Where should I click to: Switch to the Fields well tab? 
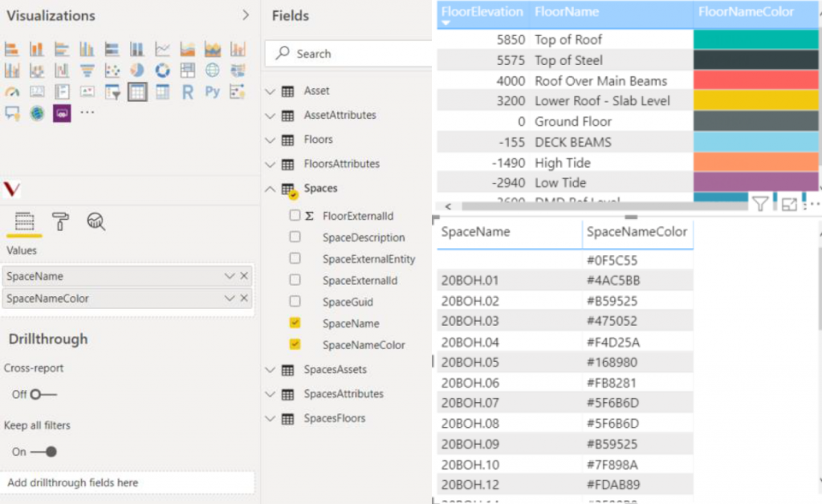24,222
